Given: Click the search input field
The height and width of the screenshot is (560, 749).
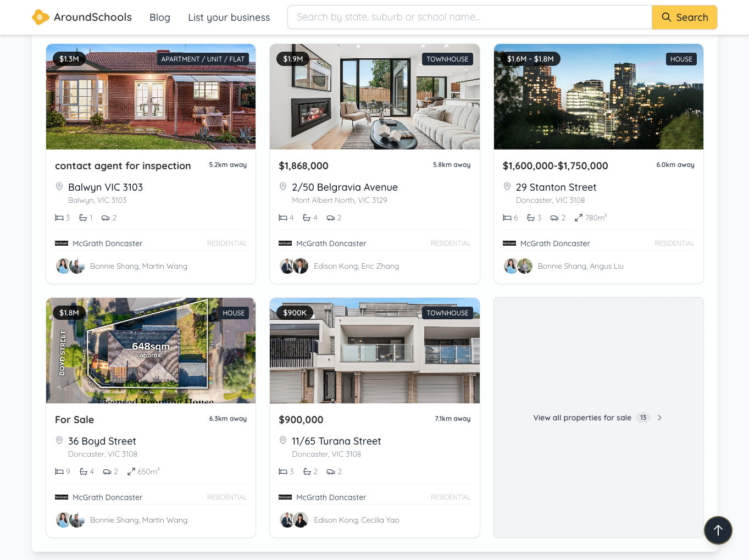Looking at the screenshot, I should click(x=469, y=17).
